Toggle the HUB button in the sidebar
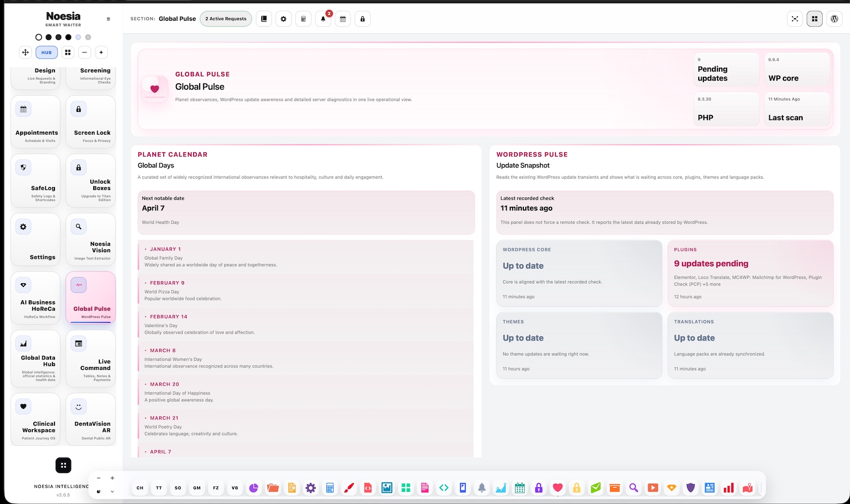Viewport: 850px width, 504px height. pyautogui.click(x=46, y=52)
